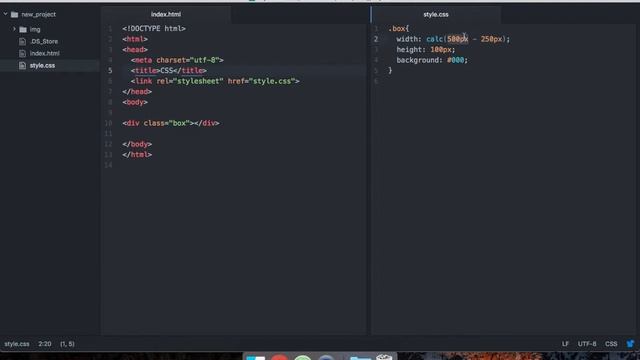Click the .DS_Store file icon
Viewport: 640px width, 360px height.
click(22, 42)
